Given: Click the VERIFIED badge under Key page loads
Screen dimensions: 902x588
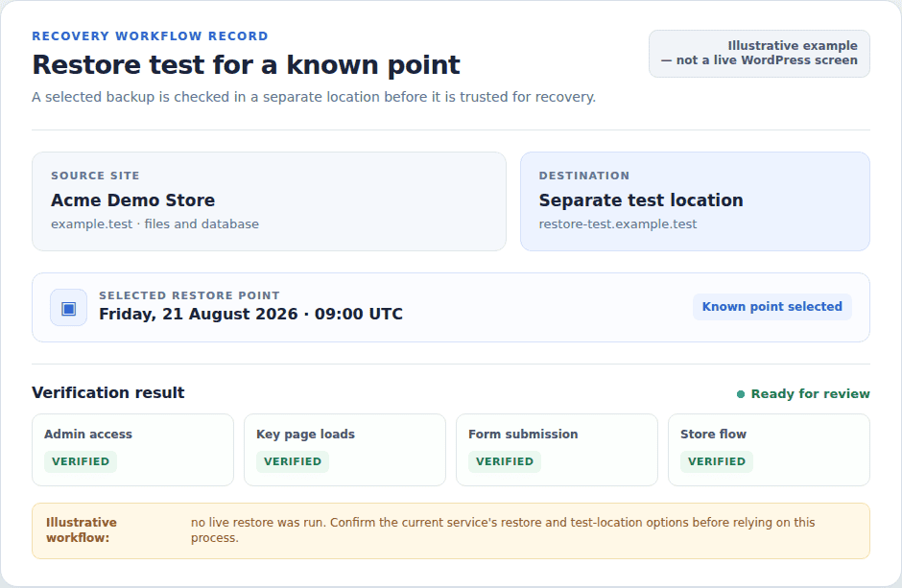Looking at the screenshot, I should pyautogui.click(x=293, y=461).
